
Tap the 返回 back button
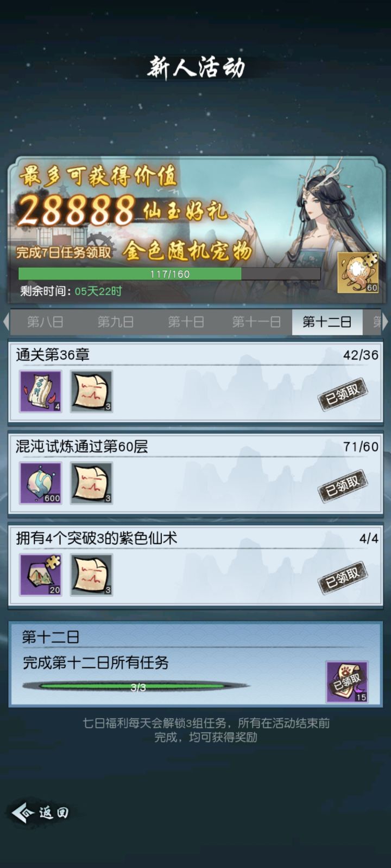[41, 813]
